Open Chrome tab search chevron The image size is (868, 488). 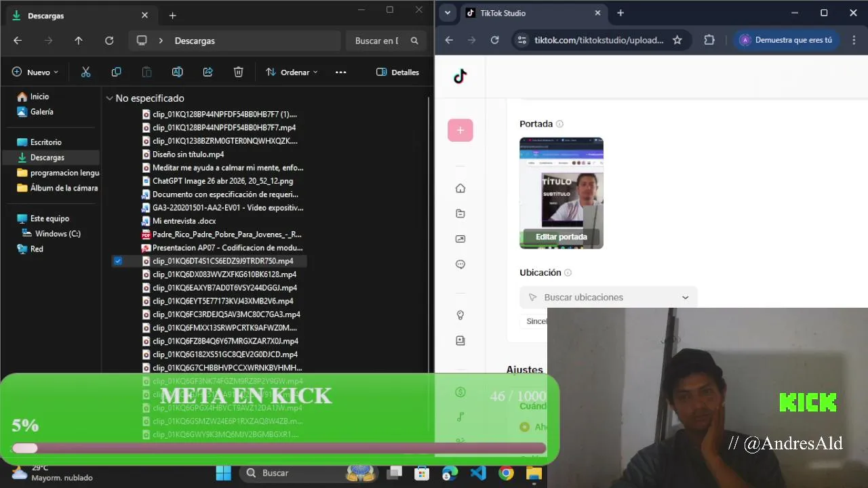coord(448,13)
